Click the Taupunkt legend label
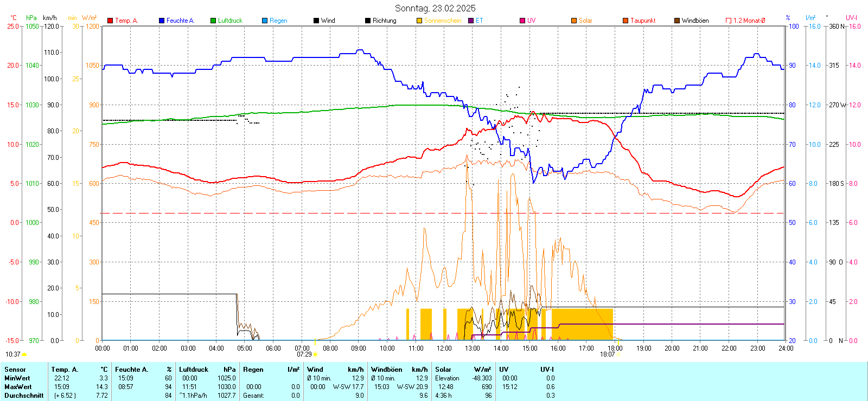This screenshot has height=401, width=868. pos(643,21)
